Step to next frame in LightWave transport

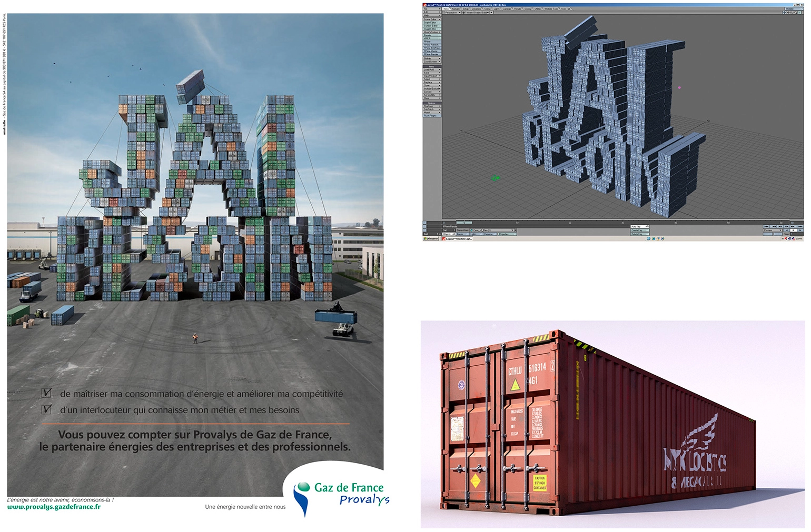(787, 226)
